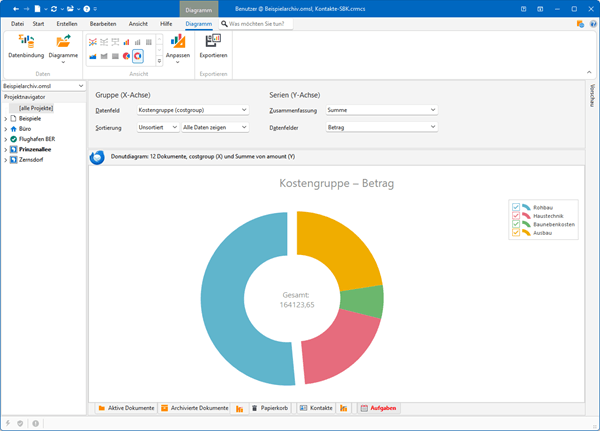Open the Aufgaben tab
Viewport: 600px width, 431px height.
378,408
